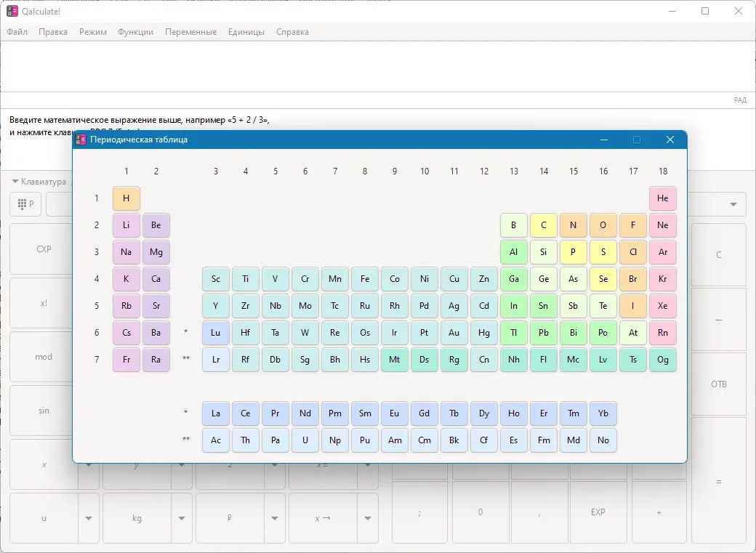The height and width of the screenshot is (553, 756).
Task: Select the Ac actinide tile
Action: (215, 440)
